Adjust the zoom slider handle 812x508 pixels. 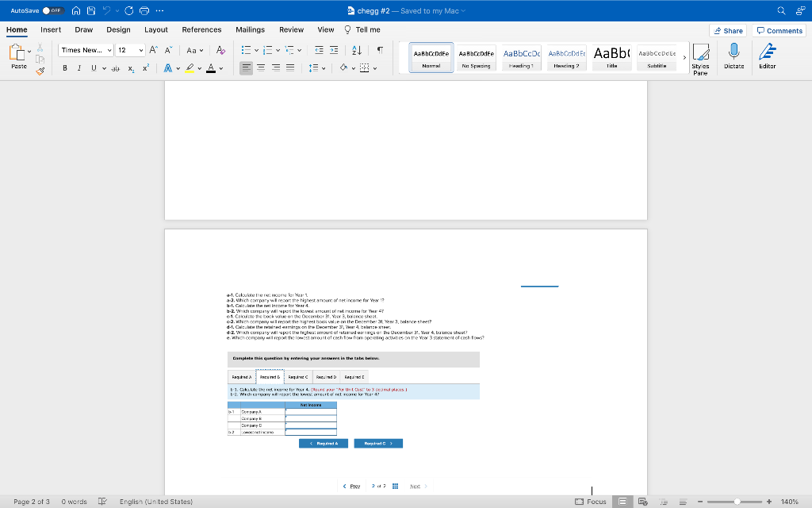tap(737, 502)
